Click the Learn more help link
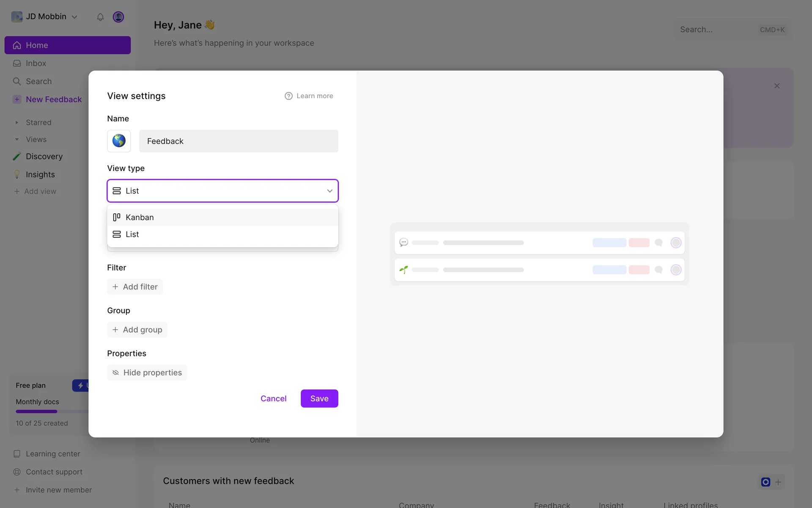Viewport: 812px width, 508px height. [x=309, y=96]
